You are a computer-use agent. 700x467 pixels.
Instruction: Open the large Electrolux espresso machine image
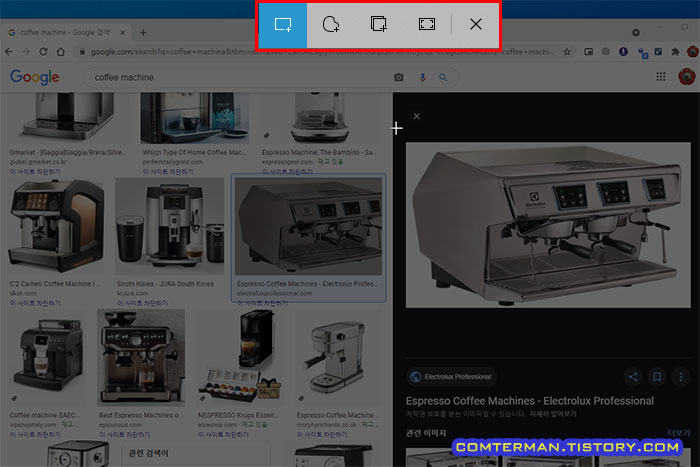tap(548, 225)
